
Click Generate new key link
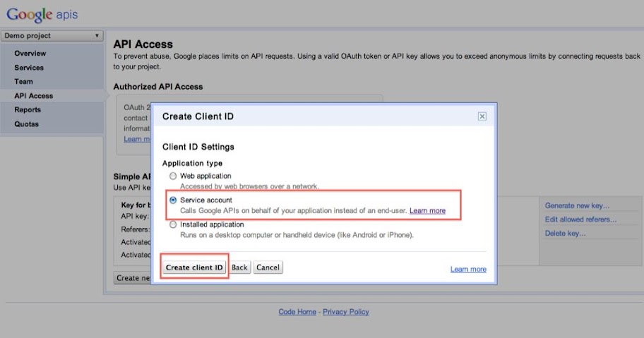click(x=577, y=205)
